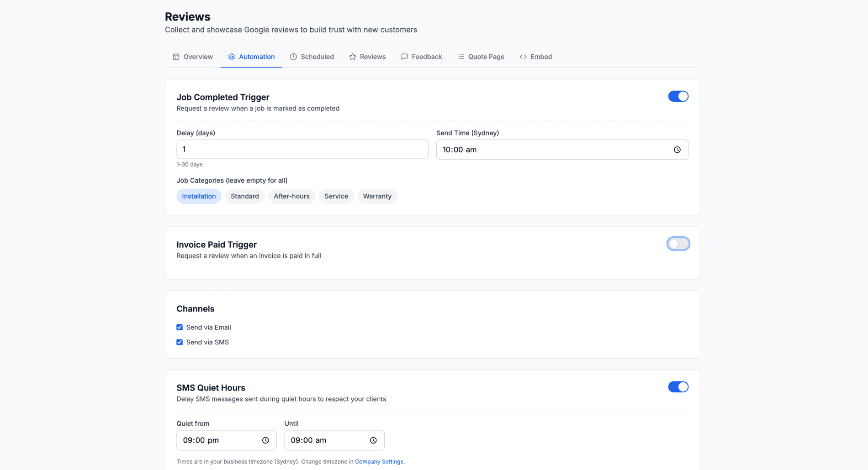This screenshot has width=868, height=470.
Task: Click the Delay days input field
Action: (302, 149)
